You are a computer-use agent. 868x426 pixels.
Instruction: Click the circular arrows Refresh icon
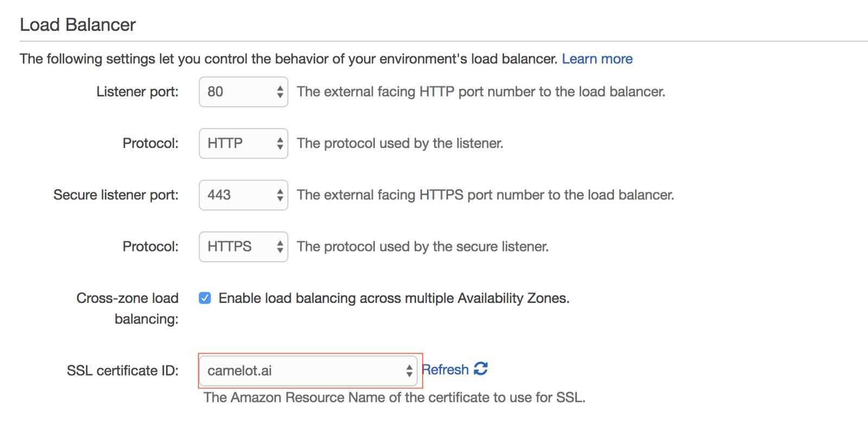click(481, 369)
